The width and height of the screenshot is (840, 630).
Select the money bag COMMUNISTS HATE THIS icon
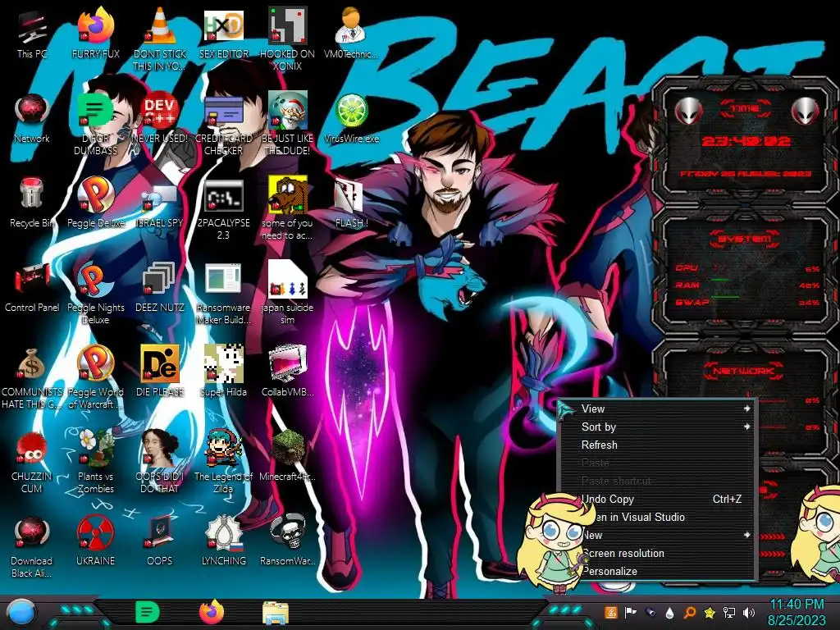pos(32,377)
